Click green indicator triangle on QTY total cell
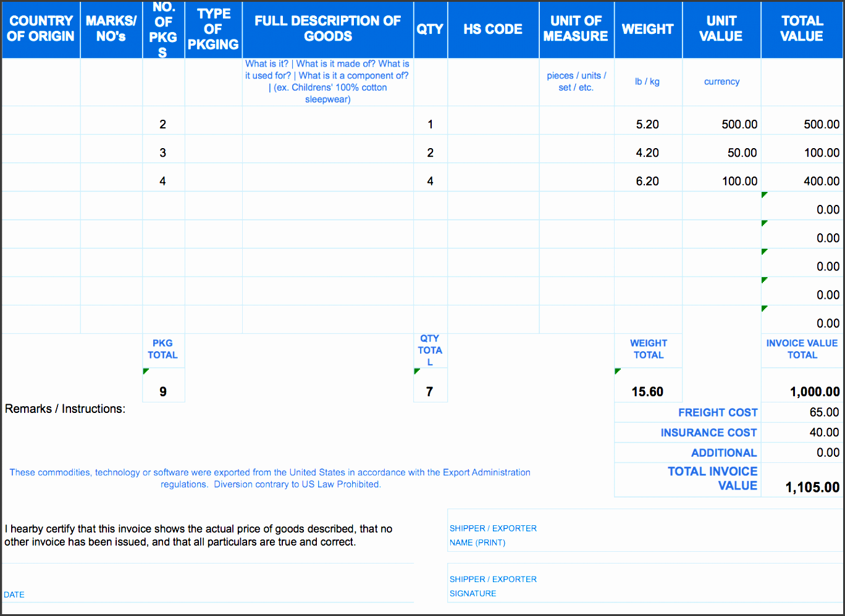Image resolution: width=845 pixels, height=616 pixels. [417, 371]
